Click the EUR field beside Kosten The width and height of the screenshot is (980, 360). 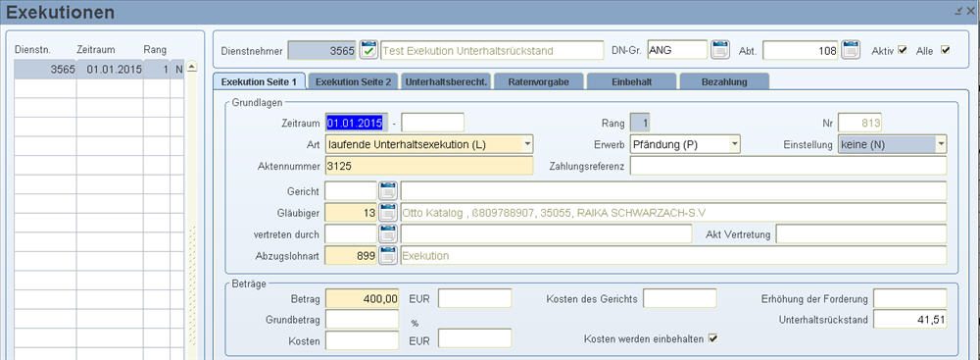(x=475, y=338)
